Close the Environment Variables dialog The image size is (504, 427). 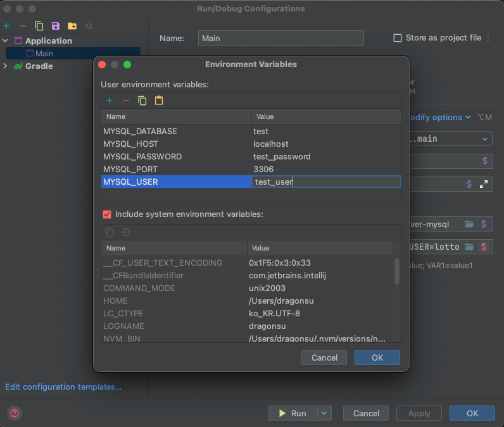pos(102,65)
